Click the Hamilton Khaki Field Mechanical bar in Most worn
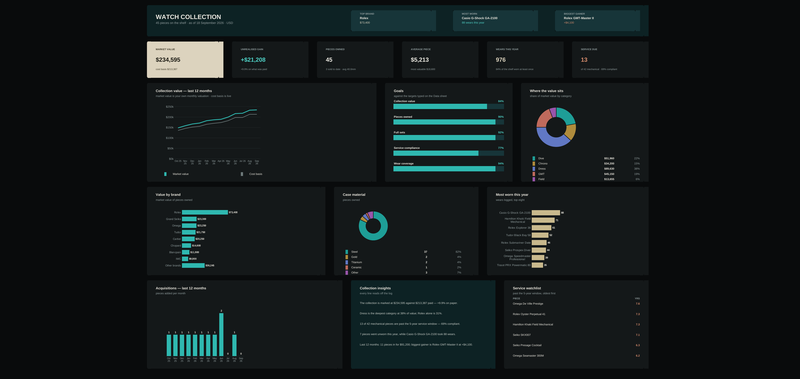The height and width of the screenshot is (379, 800). coord(543,220)
